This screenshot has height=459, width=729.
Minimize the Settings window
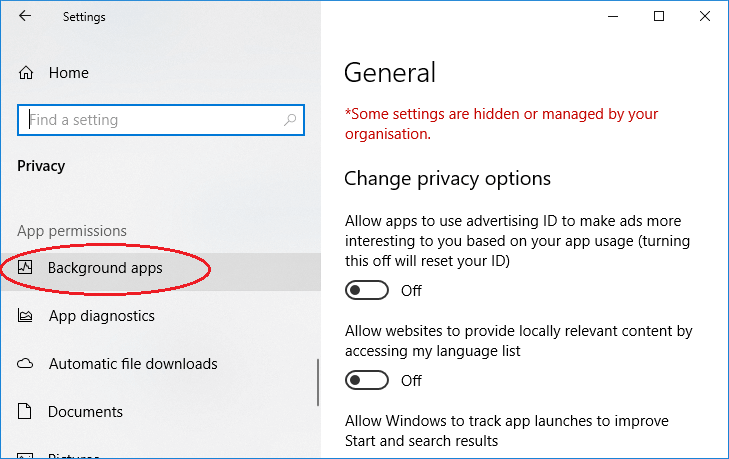coord(613,16)
